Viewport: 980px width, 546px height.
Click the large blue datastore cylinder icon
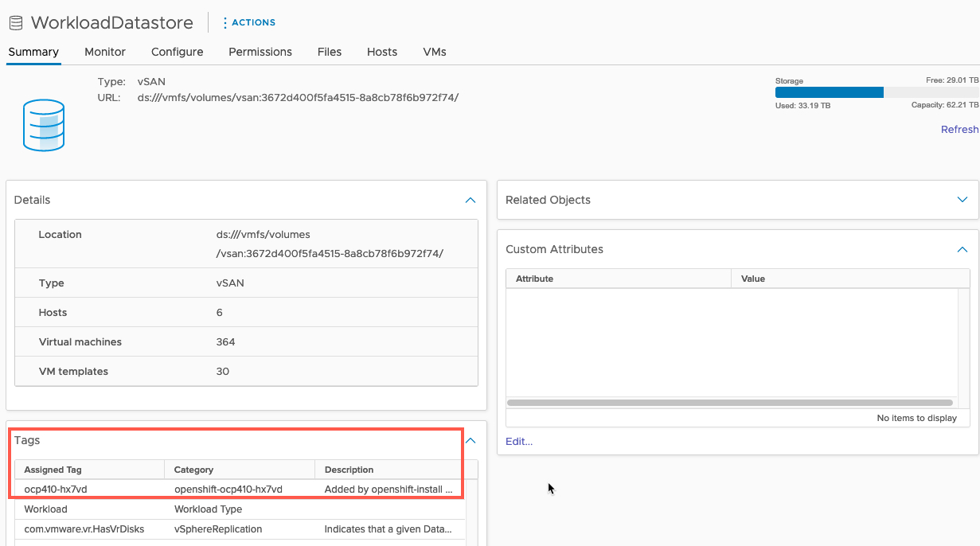click(x=44, y=125)
